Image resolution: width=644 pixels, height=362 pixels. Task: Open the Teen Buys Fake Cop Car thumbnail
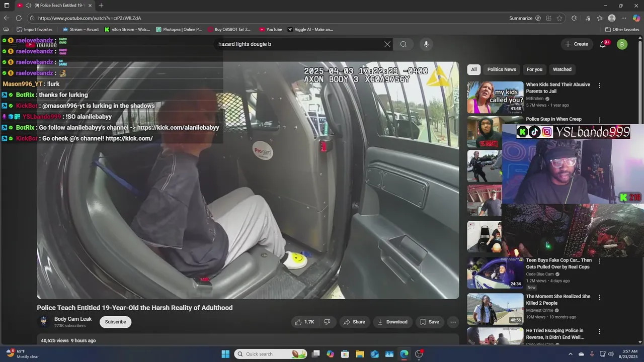coord(495,273)
